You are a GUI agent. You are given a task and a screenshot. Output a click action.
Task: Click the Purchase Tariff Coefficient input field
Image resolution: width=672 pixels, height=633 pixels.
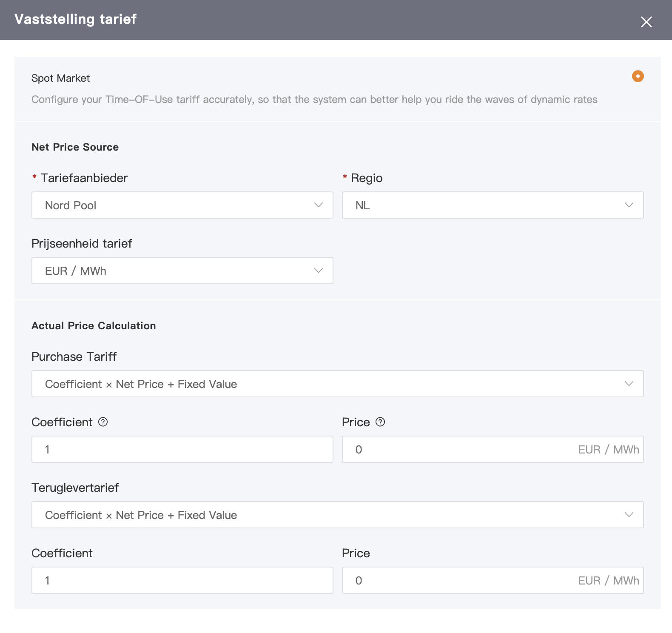pos(182,449)
